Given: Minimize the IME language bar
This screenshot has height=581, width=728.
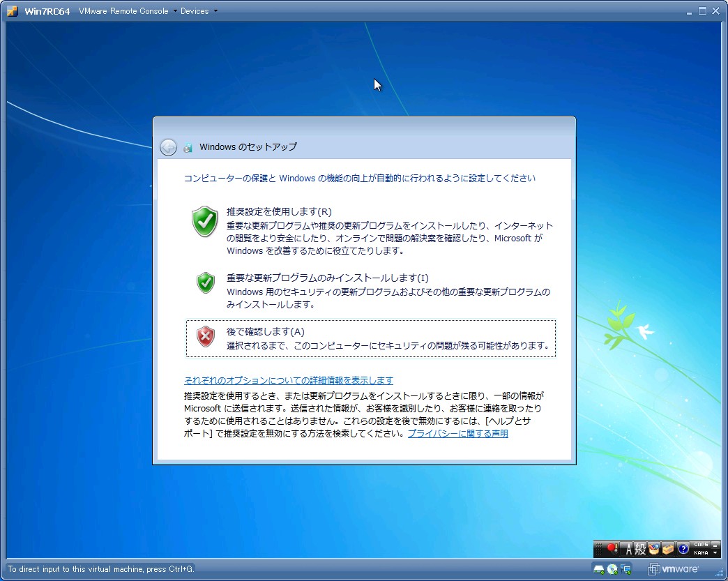Looking at the screenshot, I should point(715,544).
